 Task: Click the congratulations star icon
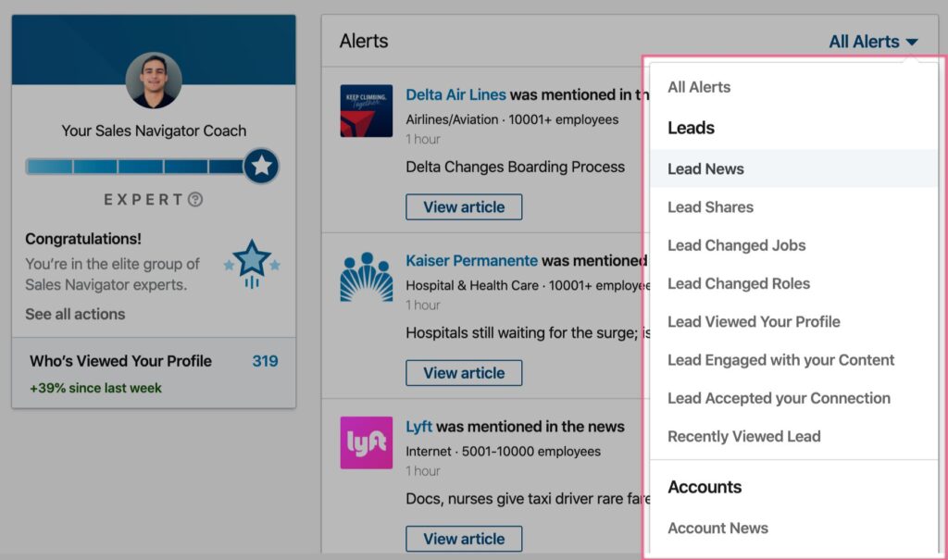click(252, 265)
